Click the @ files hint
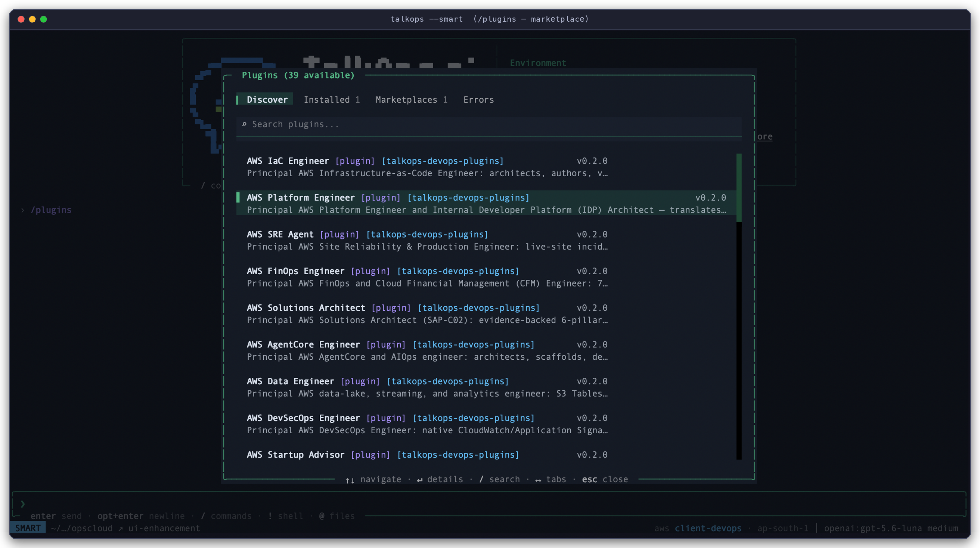Image resolution: width=980 pixels, height=548 pixels. [x=337, y=516]
